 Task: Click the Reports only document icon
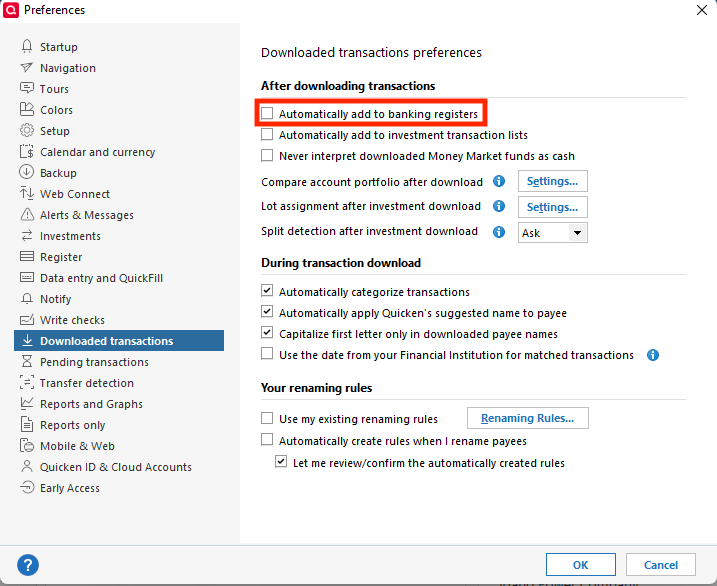(x=27, y=425)
